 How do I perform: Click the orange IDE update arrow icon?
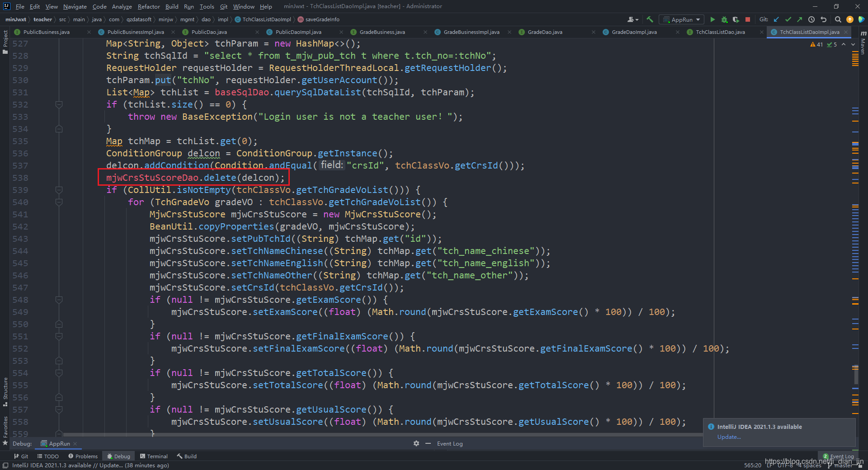(850, 19)
